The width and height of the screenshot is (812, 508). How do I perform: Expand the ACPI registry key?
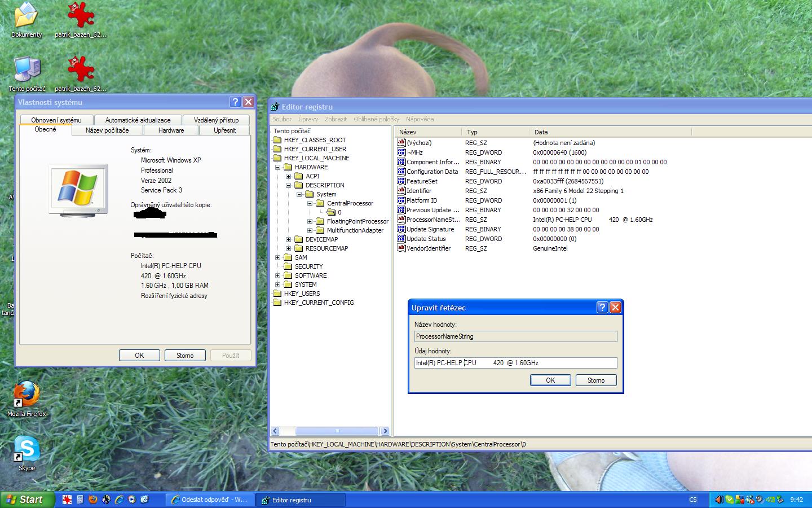click(x=288, y=176)
